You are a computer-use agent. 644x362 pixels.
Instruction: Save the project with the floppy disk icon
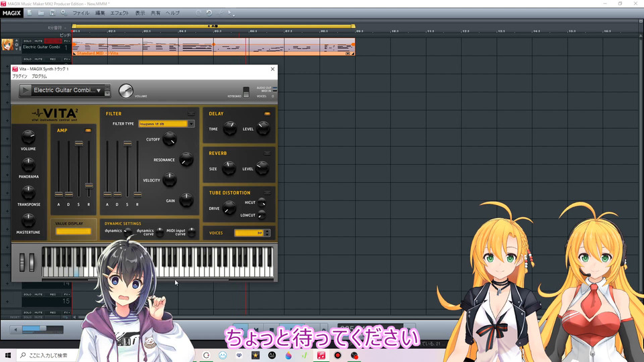point(52,13)
